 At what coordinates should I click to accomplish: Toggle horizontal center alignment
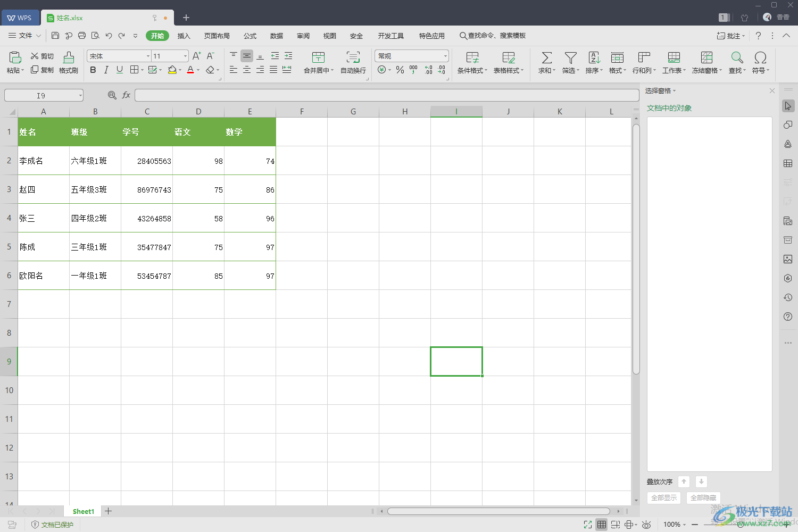[x=247, y=70]
